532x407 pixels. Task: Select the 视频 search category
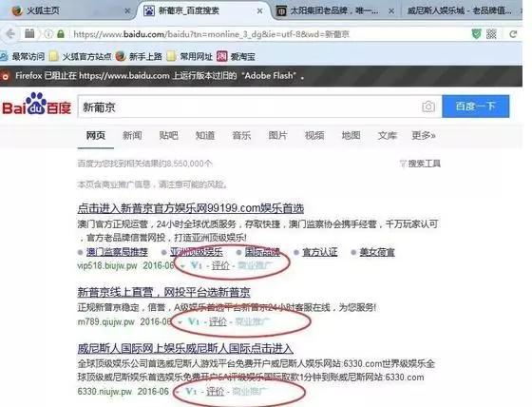point(314,136)
